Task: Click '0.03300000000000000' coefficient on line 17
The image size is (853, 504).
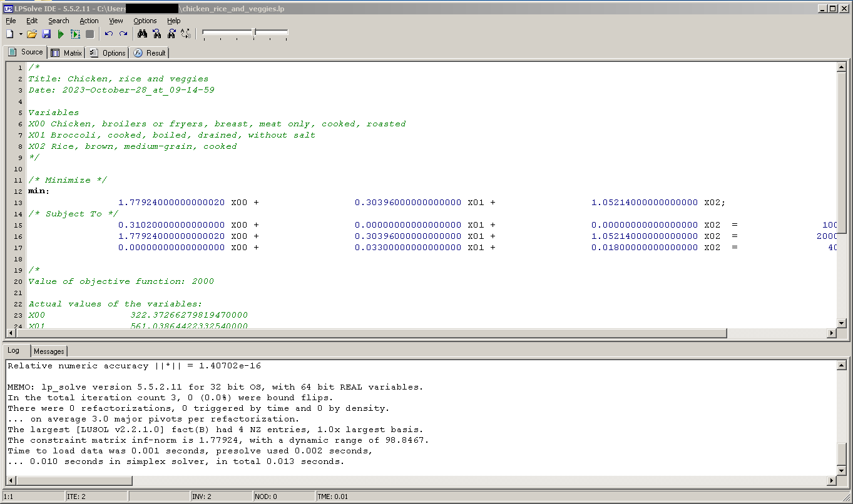Action: [408, 248]
